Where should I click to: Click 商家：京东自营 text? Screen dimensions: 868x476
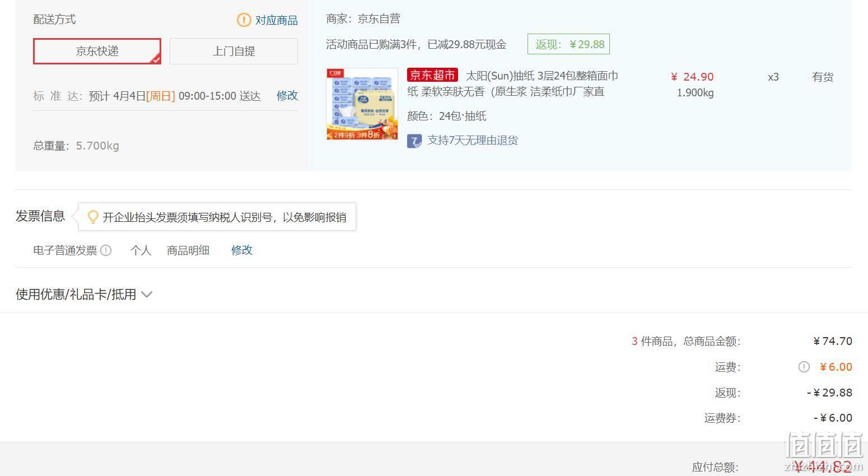(363, 19)
